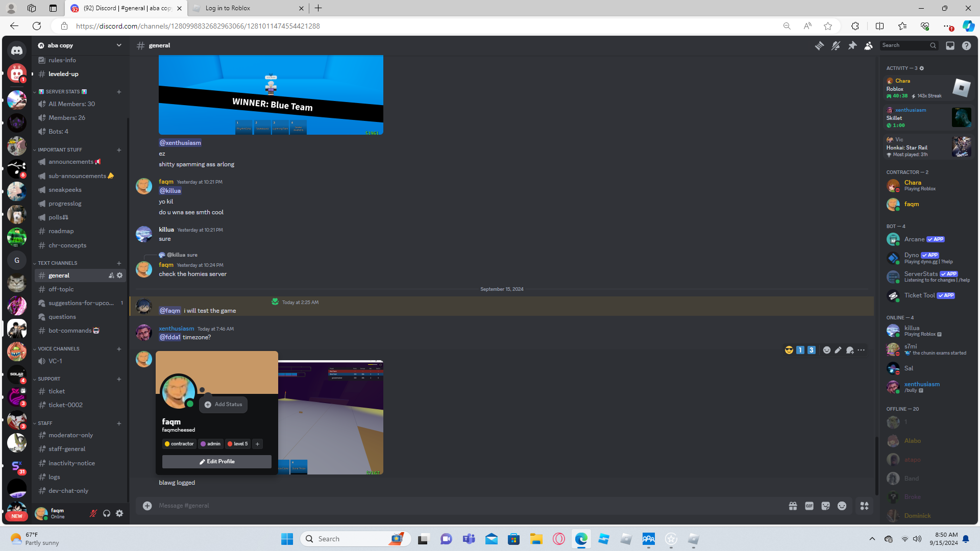Collapse the VOICE CHANNELS category
Viewport: 980px width, 551px height.
click(56, 349)
